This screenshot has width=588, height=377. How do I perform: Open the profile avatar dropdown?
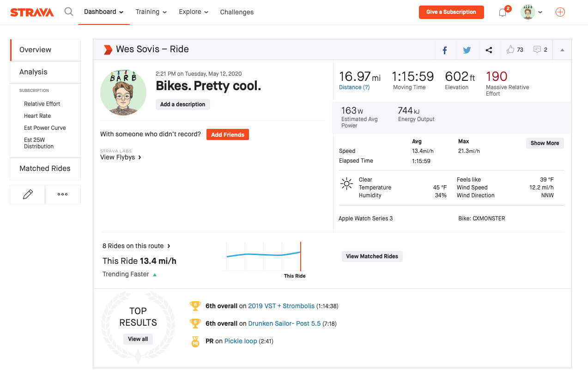[x=531, y=12]
